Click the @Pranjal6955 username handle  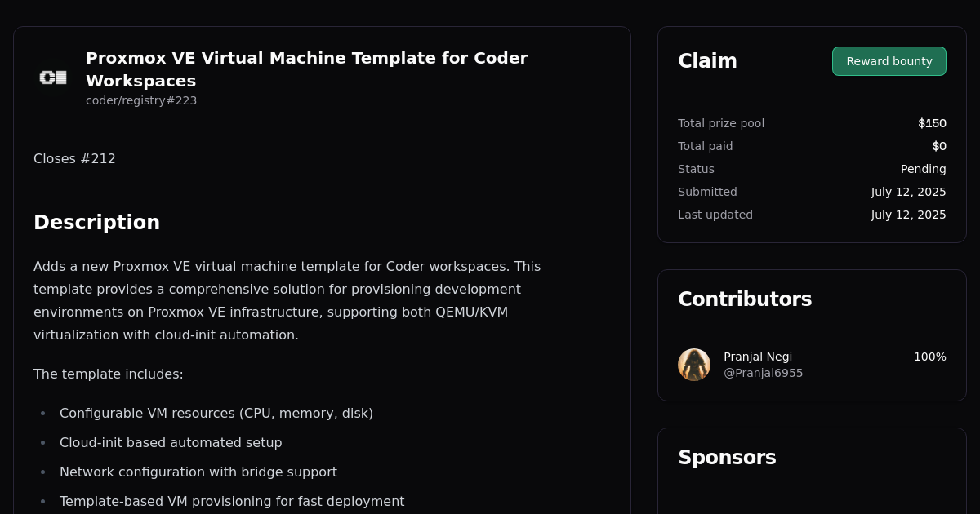pos(763,373)
